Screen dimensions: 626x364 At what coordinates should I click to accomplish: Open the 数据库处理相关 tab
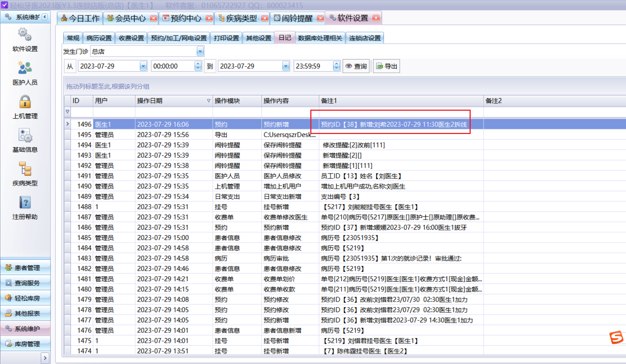(x=320, y=38)
